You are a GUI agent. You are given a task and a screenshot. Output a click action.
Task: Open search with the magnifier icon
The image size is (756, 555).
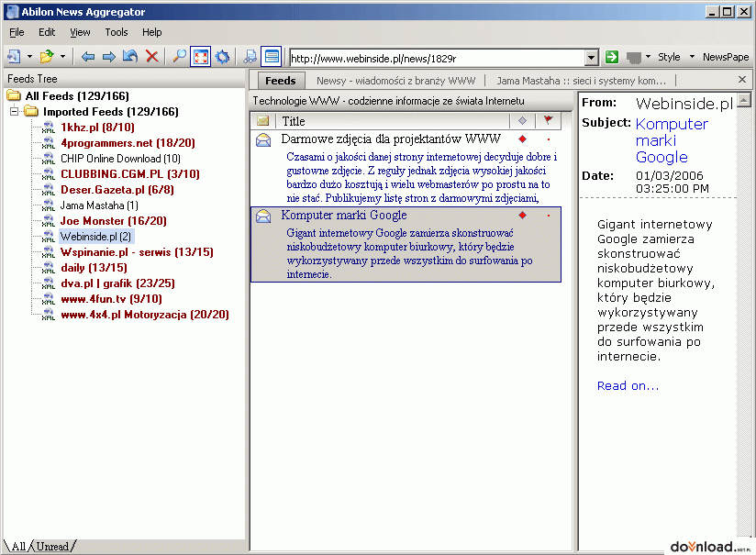point(179,57)
